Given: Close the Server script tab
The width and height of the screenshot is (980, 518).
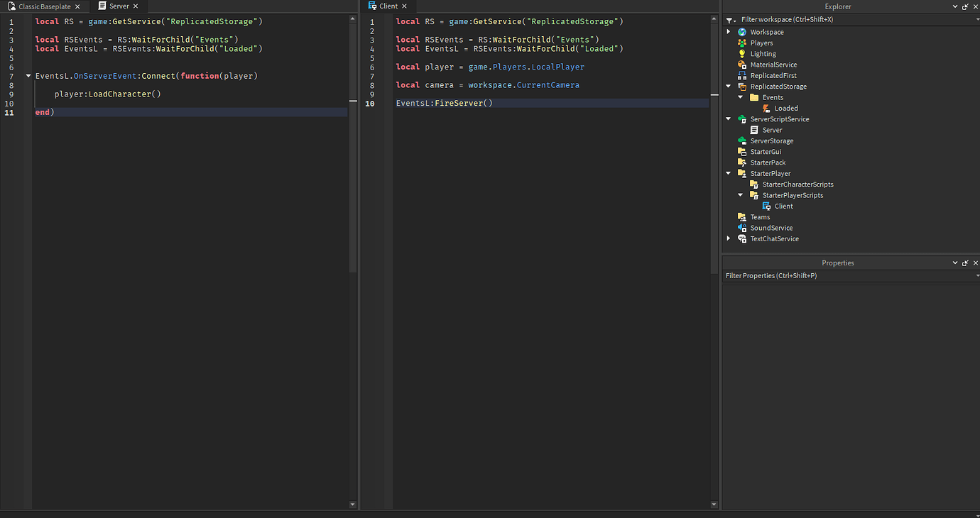Looking at the screenshot, I should click(136, 6).
